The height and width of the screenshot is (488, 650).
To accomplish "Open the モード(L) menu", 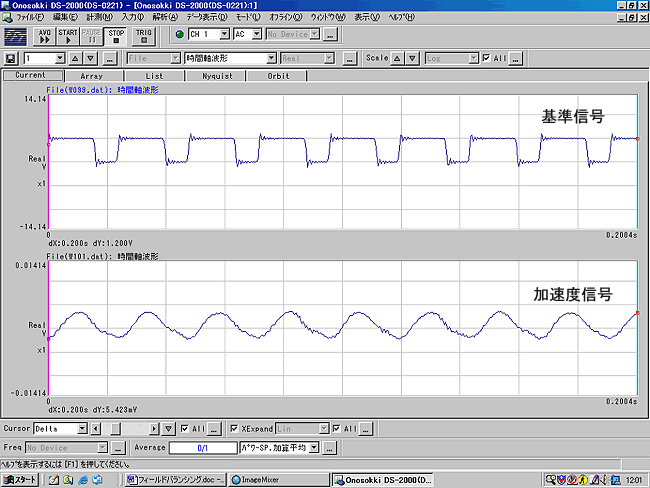I will pyautogui.click(x=248, y=17).
